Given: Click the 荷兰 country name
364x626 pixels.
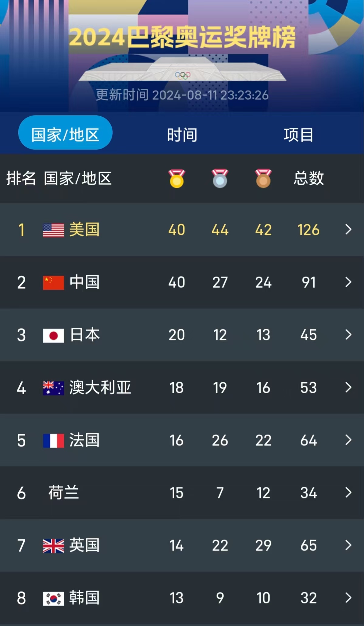Looking at the screenshot, I should 64,493.
